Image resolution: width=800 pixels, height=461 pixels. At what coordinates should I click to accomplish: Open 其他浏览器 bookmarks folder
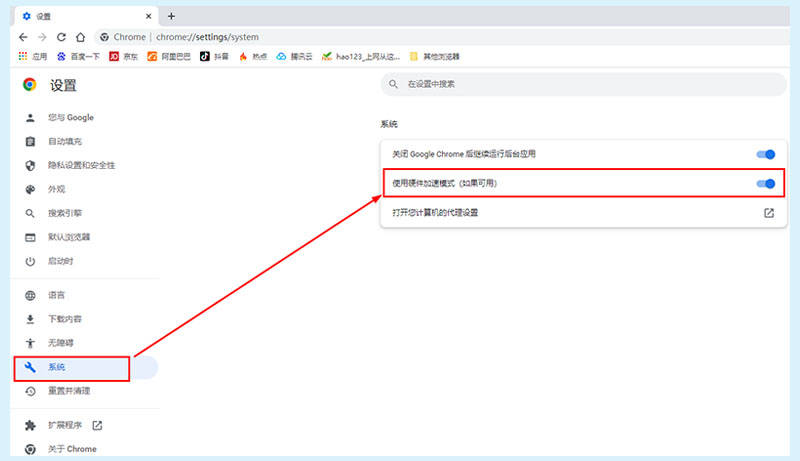pos(435,57)
